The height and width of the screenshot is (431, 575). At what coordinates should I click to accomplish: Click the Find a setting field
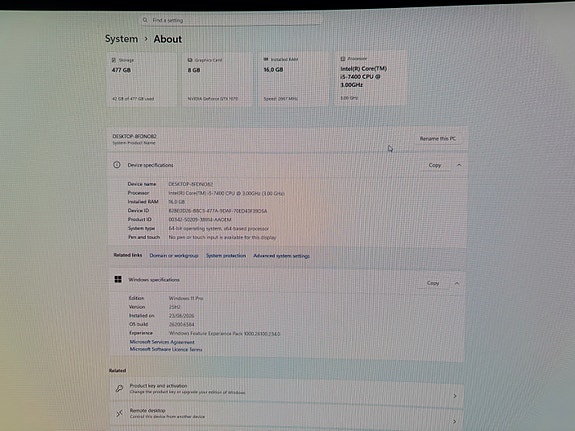click(231, 20)
